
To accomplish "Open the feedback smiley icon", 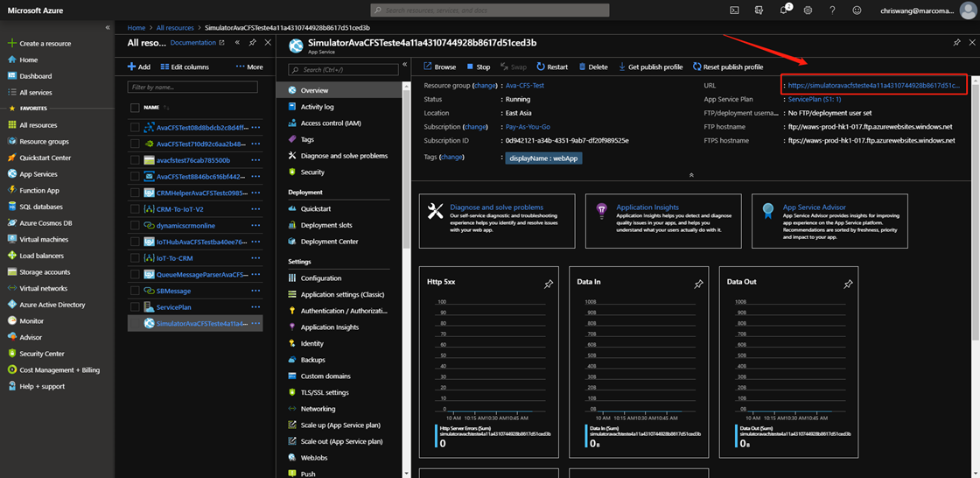I will 857,10.
